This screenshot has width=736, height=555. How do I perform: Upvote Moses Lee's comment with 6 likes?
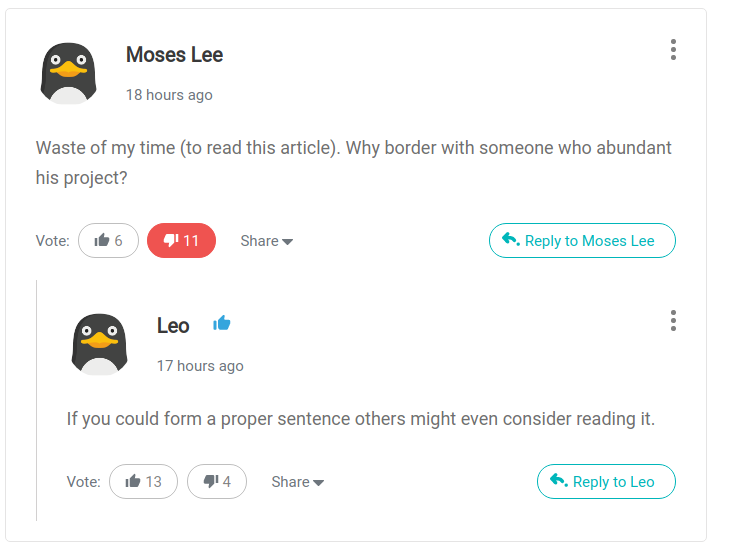pyautogui.click(x=108, y=240)
